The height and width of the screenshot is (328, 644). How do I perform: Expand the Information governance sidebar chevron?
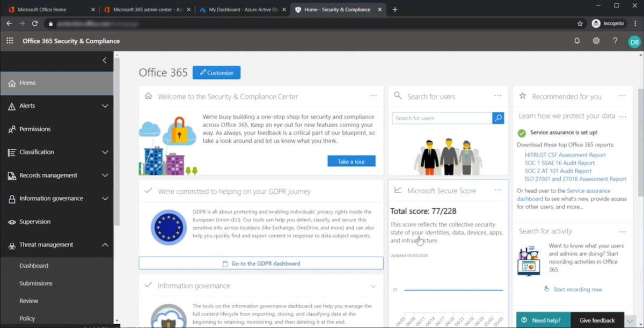tap(105, 199)
